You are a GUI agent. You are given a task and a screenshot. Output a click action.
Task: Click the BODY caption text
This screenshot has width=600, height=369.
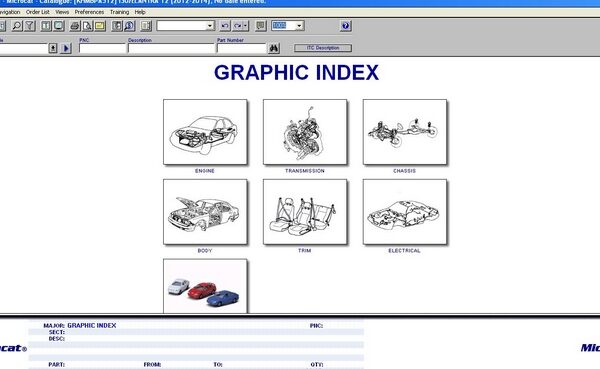[x=205, y=250]
